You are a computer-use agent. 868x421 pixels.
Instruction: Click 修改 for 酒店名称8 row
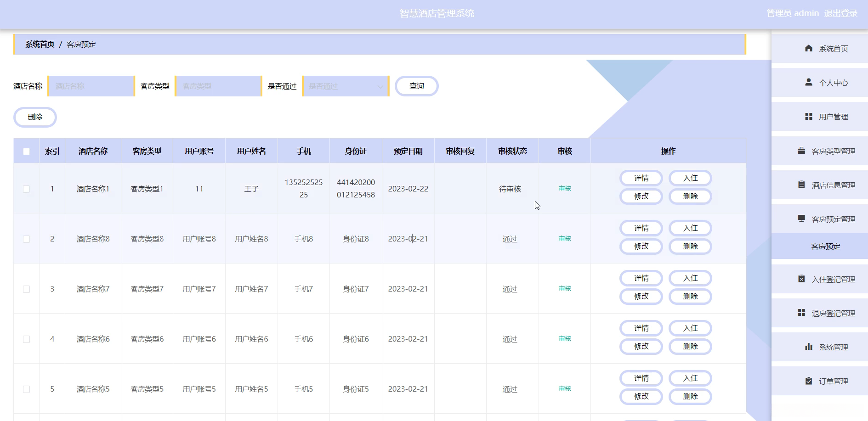(x=641, y=247)
